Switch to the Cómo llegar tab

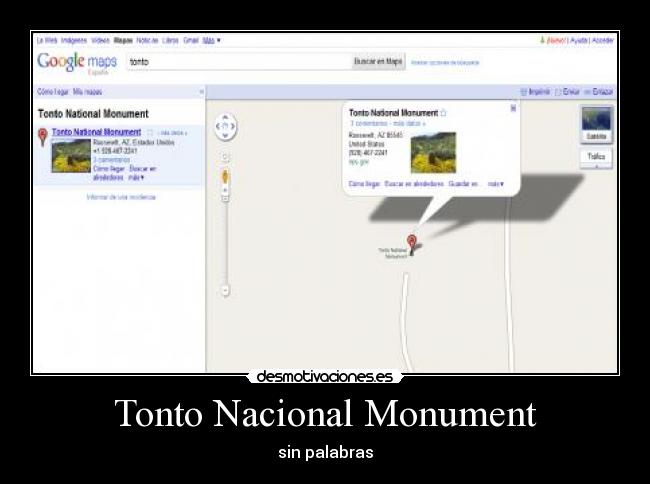coord(53,92)
